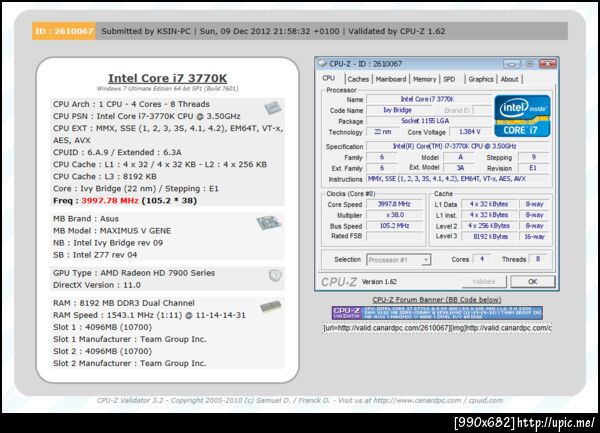Click the CPU Cache : L3 : 8192 KB line
The height and width of the screenshot is (433, 600).
point(105,176)
